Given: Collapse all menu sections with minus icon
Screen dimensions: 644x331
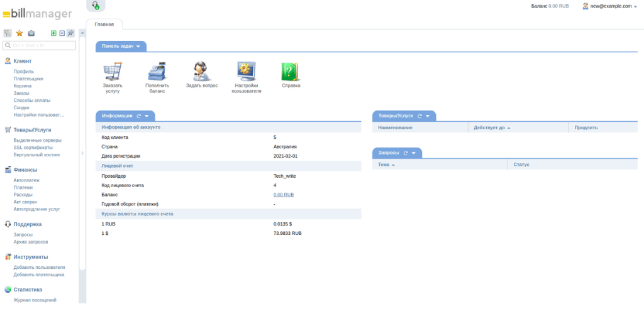Looking at the screenshot, I should tap(62, 33).
